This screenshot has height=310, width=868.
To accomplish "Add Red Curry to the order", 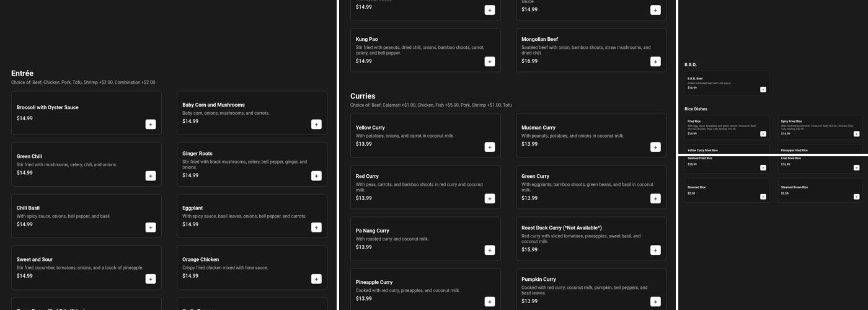I will (490, 198).
